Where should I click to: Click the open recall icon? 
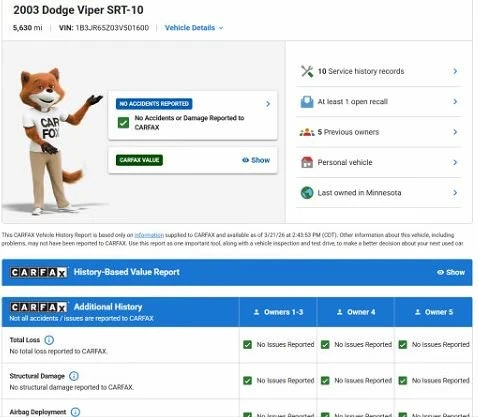307,102
